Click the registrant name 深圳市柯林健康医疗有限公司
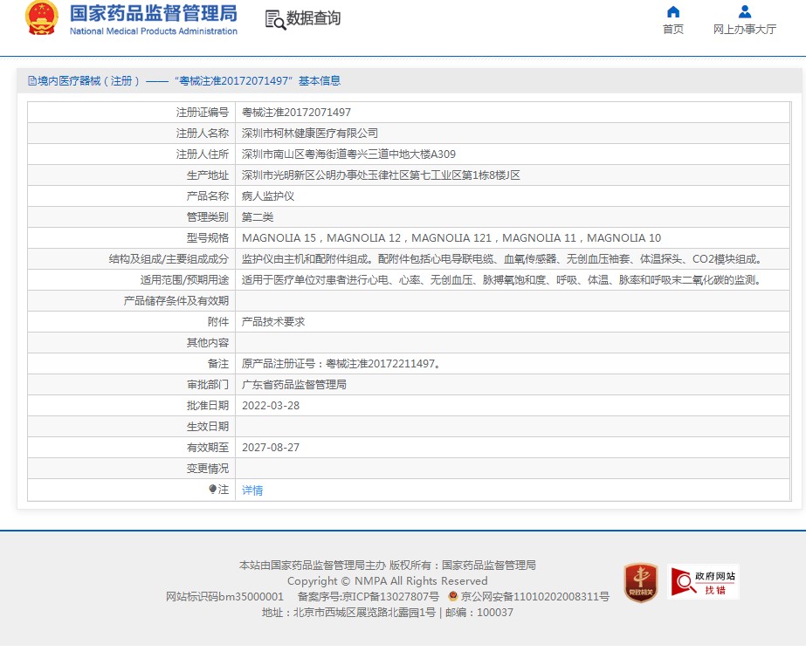The image size is (806, 672). (x=310, y=133)
